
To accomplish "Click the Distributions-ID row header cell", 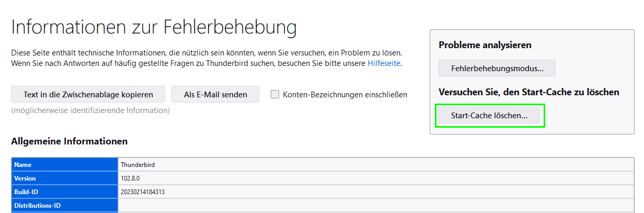I will click(x=65, y=206).
